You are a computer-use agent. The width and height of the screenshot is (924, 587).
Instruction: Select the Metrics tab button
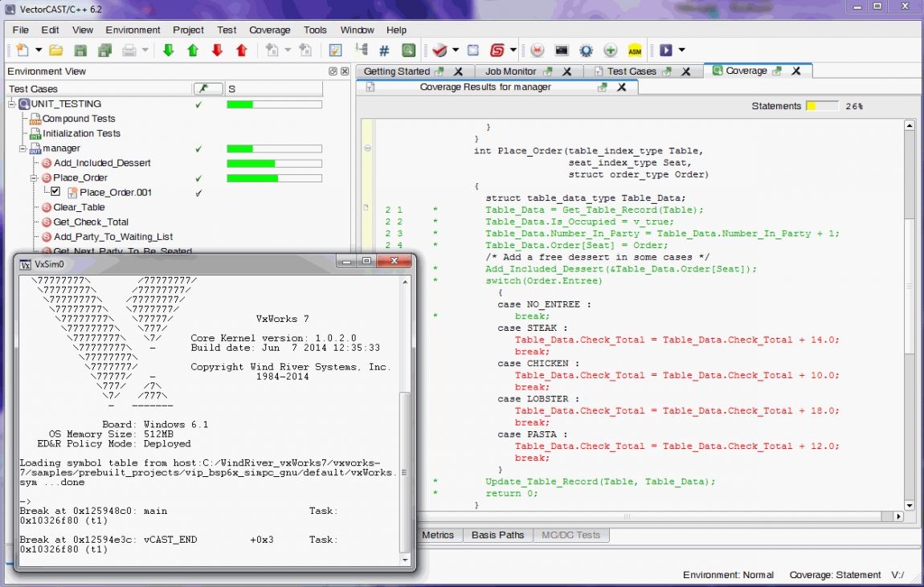coord(439,535)
